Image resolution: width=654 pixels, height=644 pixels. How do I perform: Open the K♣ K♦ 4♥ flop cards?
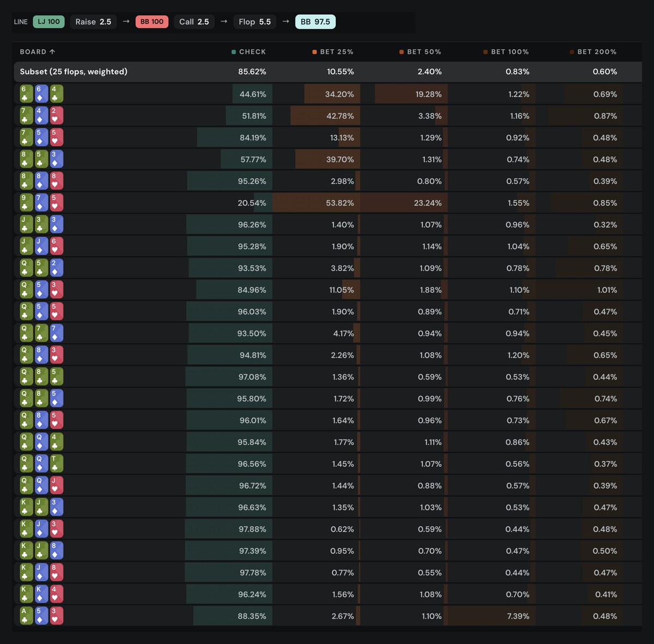pyautogui.click(x=41, y=594)
